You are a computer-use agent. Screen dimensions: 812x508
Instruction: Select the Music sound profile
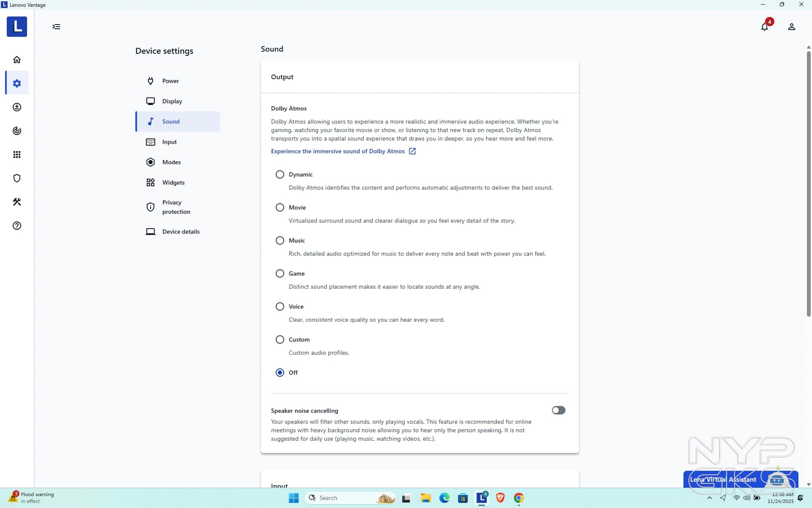tap(280, 240)
